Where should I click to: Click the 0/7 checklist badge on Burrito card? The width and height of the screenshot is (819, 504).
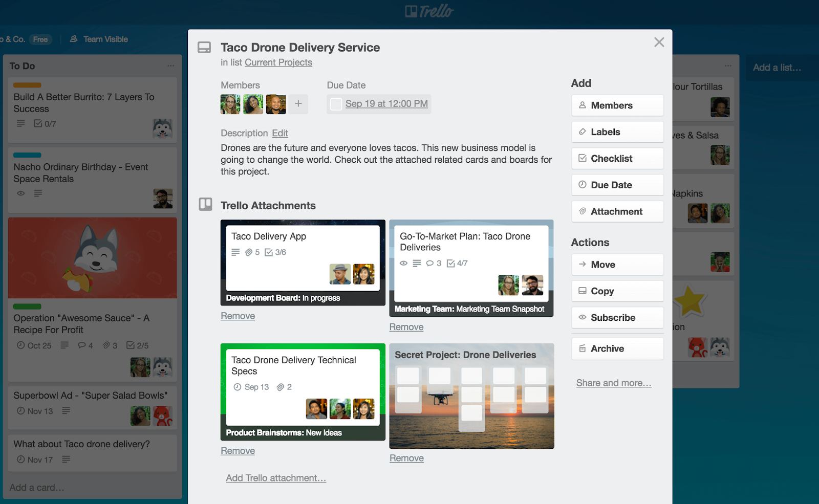(x=45, y=124)
